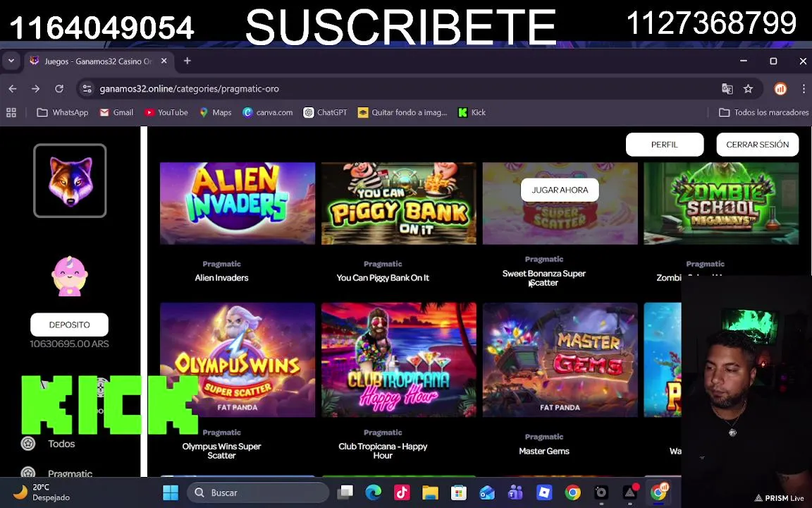Open the Kick bookmark

click(472, 112)
